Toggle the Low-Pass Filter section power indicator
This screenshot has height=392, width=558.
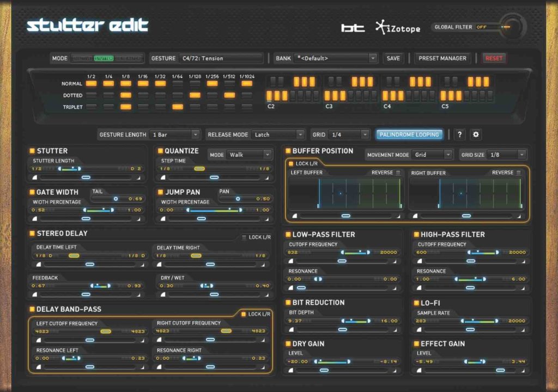[288, 234]
